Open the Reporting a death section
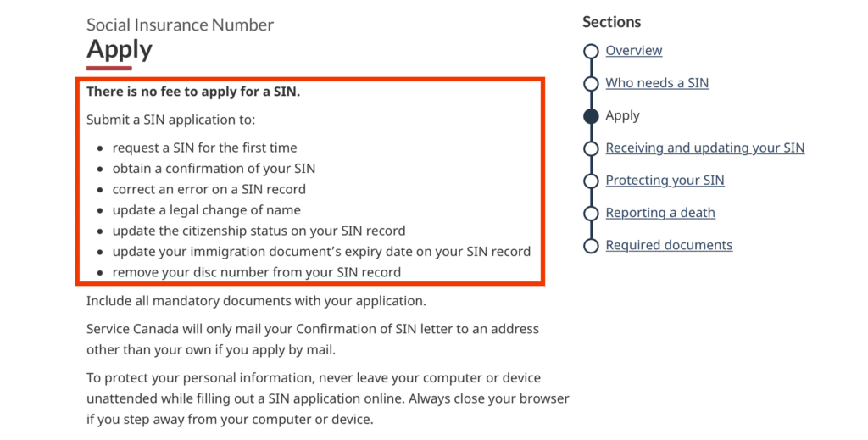This screenshot has height=440, width=868. click(x=659, y=213)
